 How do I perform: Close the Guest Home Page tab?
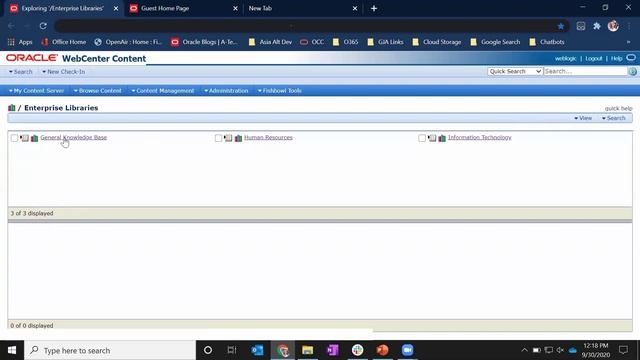pos(235,8)
